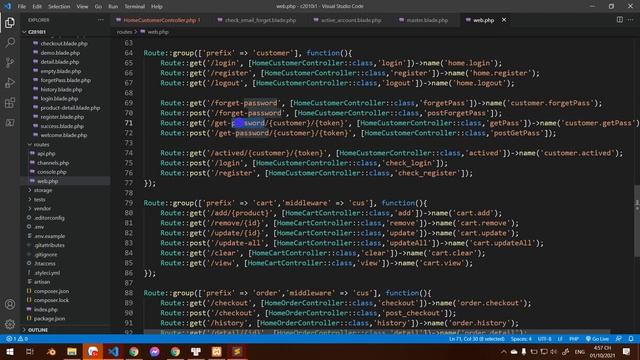Open the Source Control view
The width and height of the screenshot is (640, 360).
[x=10, y=62]
